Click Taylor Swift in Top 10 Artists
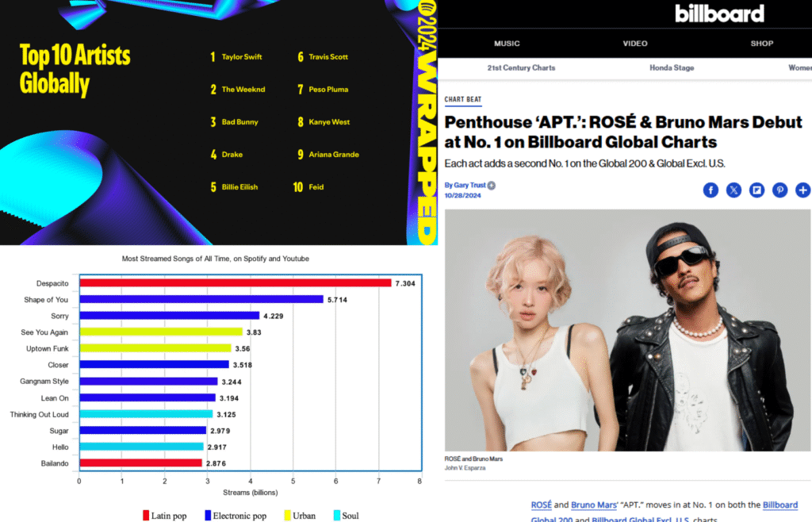The width and height of the screenshot is (812, 522). (241, 57)
